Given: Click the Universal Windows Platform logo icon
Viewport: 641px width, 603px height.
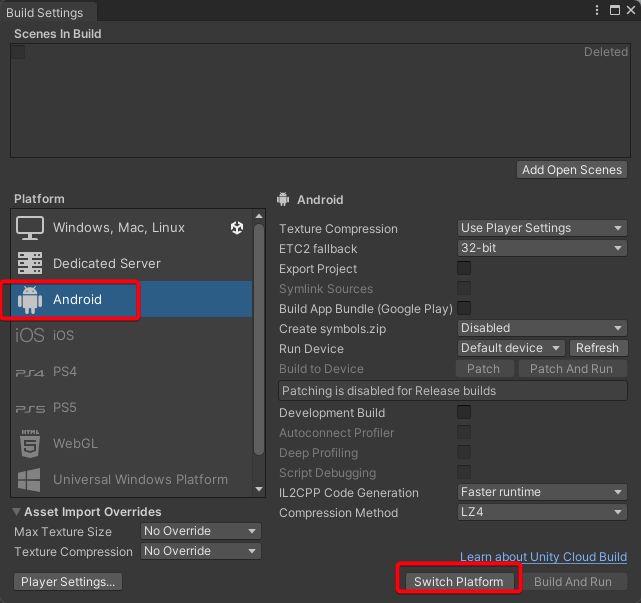Looking at the screenshot, I should (29, 480).
